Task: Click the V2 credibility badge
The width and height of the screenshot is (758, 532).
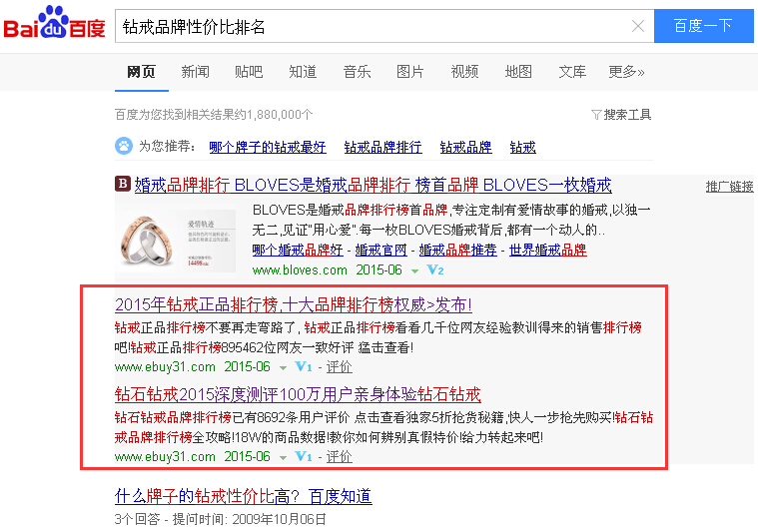Action: tap(435, 270)
